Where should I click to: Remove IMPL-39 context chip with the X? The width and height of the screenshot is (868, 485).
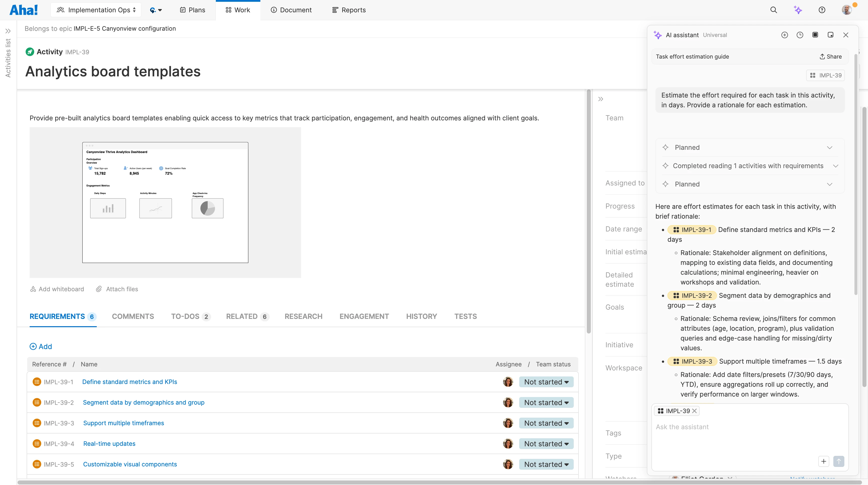pyautogui.click(x=695, y=411)
